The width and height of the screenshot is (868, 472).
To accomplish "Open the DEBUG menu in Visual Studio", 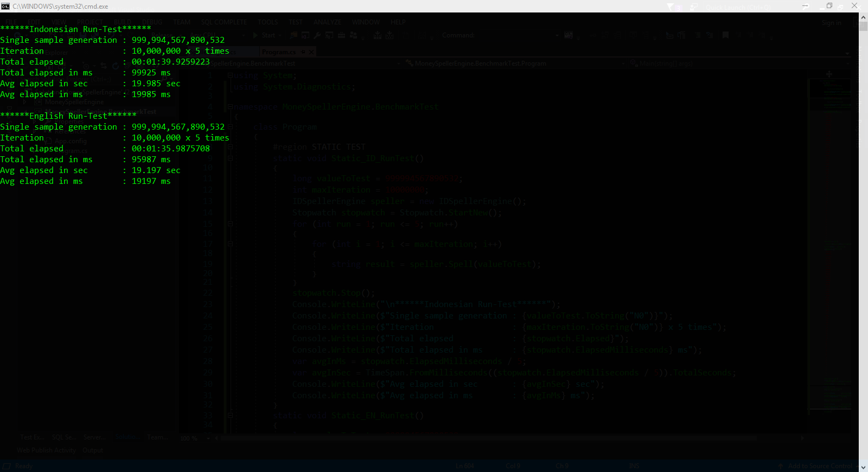I will click(152, 22).
